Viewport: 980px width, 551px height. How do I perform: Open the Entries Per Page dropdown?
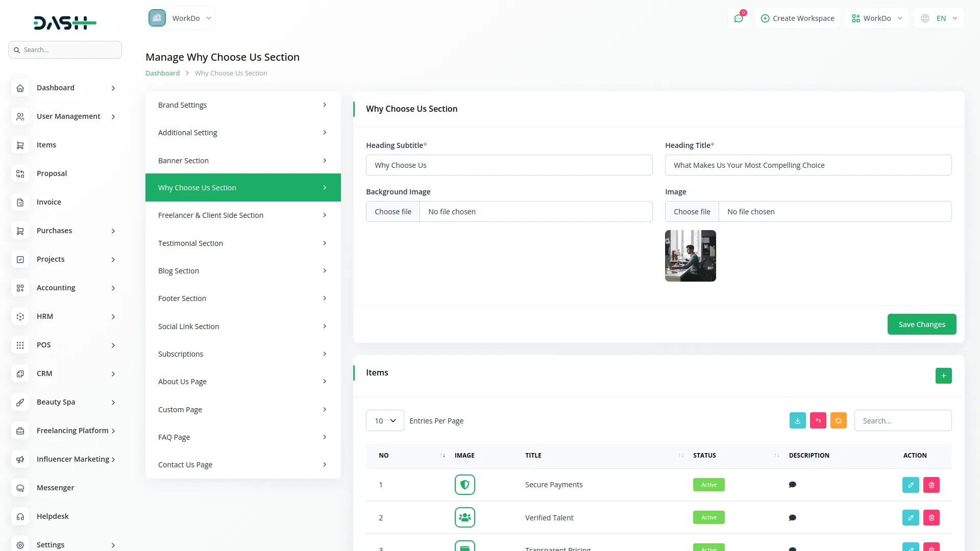tap(384, 420)
